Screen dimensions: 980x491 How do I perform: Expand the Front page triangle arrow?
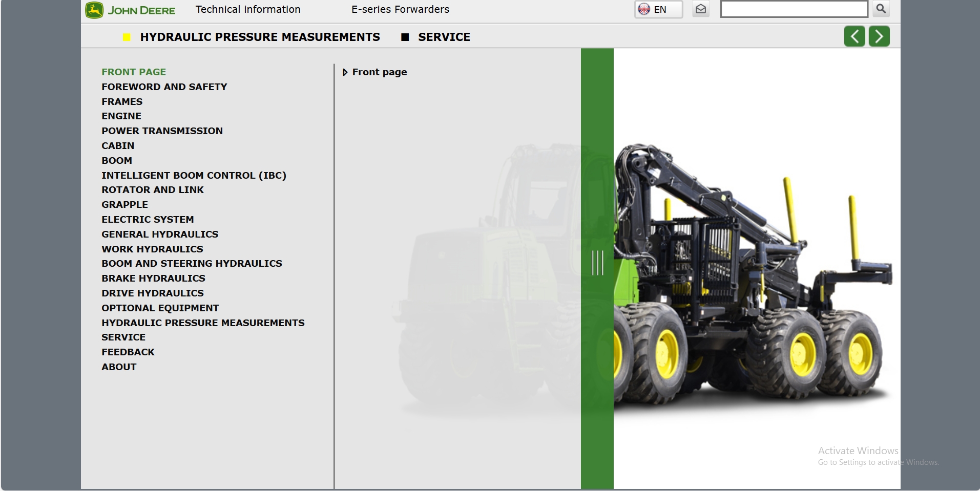(x=345, y=72)
